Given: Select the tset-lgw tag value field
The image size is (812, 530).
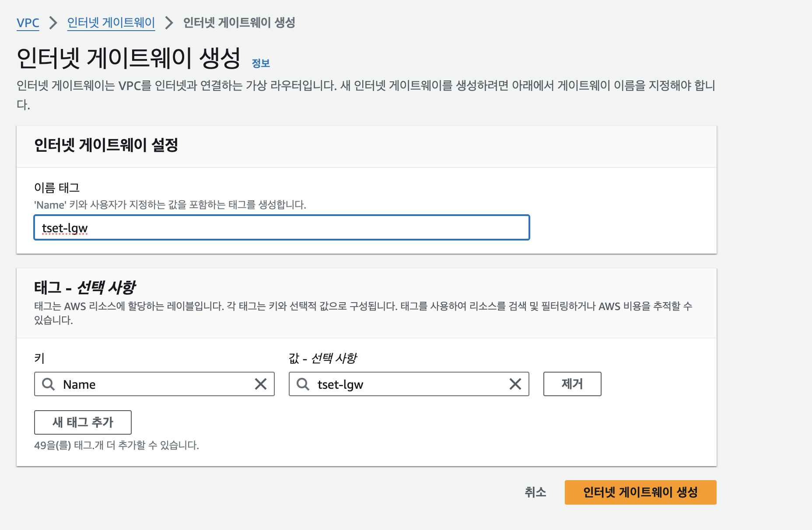Looking at the screenshot, I should pos(409,384).
